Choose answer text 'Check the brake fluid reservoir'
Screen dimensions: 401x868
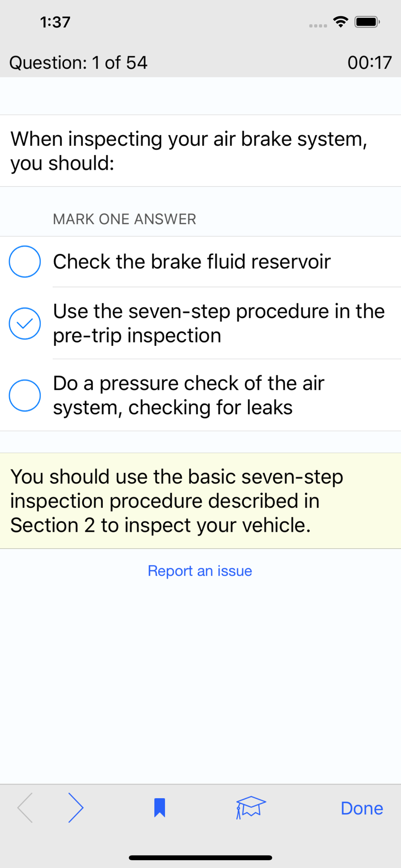192,262
